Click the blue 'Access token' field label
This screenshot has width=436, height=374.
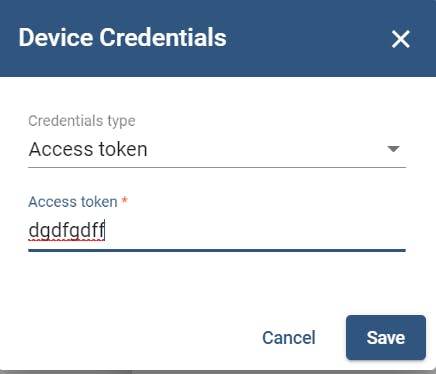73,202
